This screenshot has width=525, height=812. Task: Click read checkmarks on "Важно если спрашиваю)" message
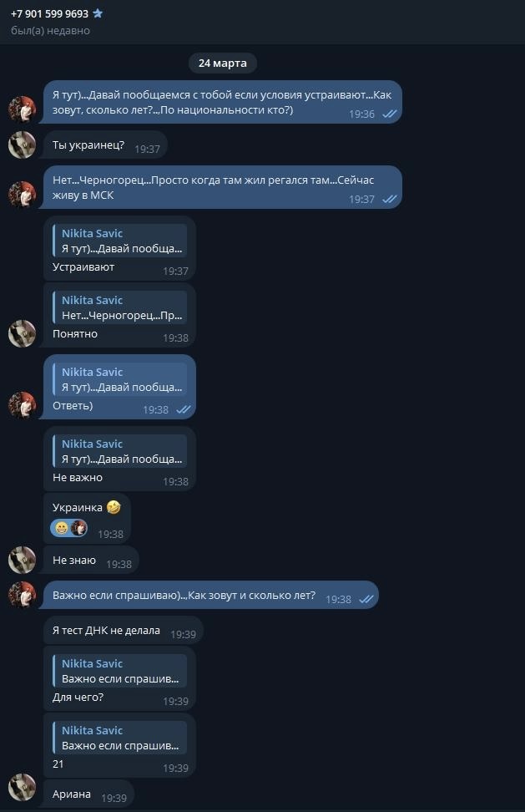coord(366,600)
